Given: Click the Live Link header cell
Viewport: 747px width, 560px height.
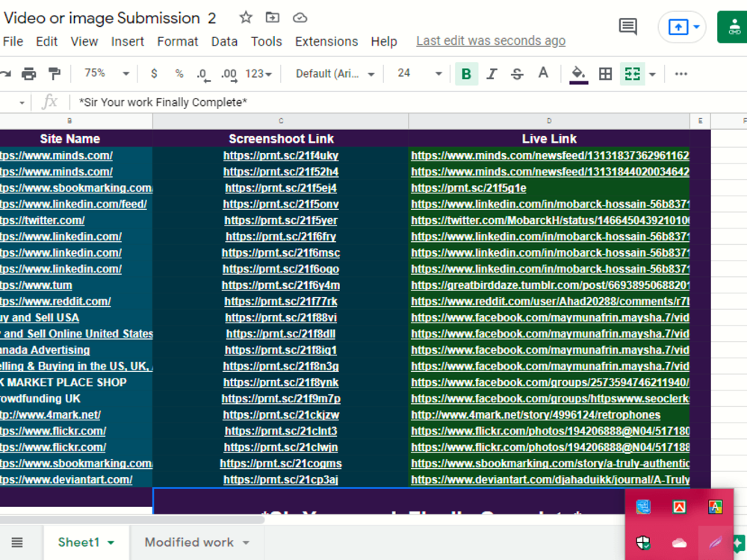Looking at the screenshot, I should coord(549,139).
